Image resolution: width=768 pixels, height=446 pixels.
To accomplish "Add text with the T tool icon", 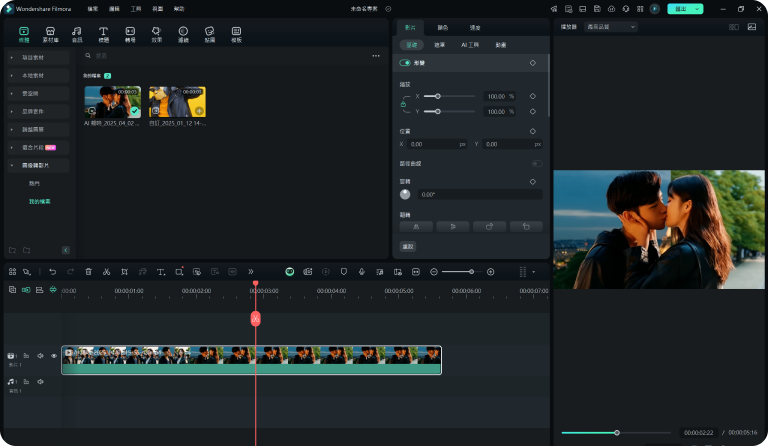I will (x=161, y=272).
